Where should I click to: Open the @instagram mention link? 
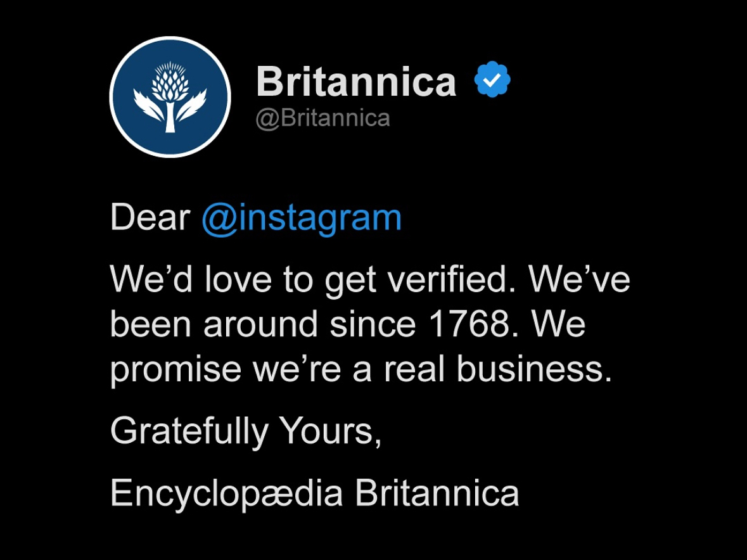tap(302, 219)
